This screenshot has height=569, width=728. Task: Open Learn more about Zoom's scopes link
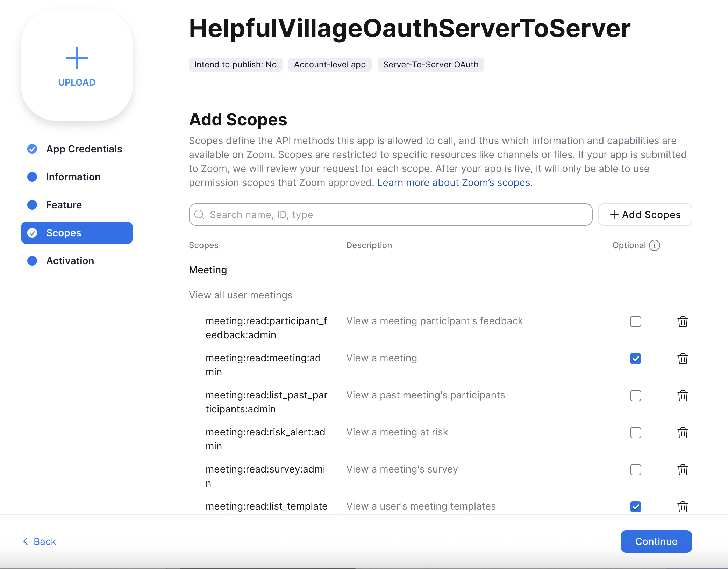[454, 182]
